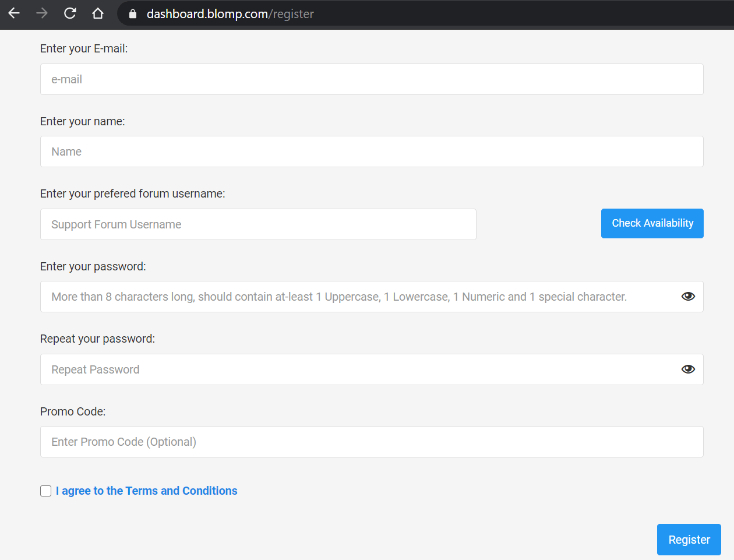Viewport: 734px width, 560px height.
Task: Select the Repeat Password field
Action: [372, 369]
